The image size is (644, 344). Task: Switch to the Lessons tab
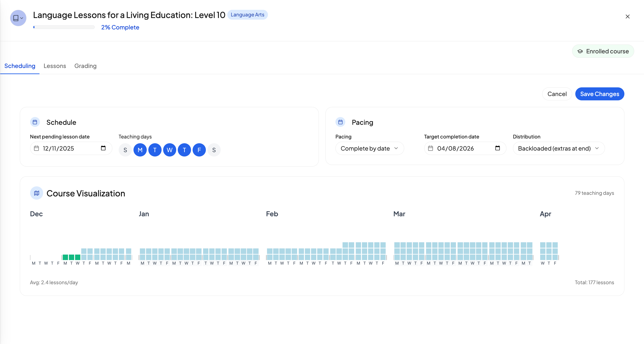(x=55, y=66)
